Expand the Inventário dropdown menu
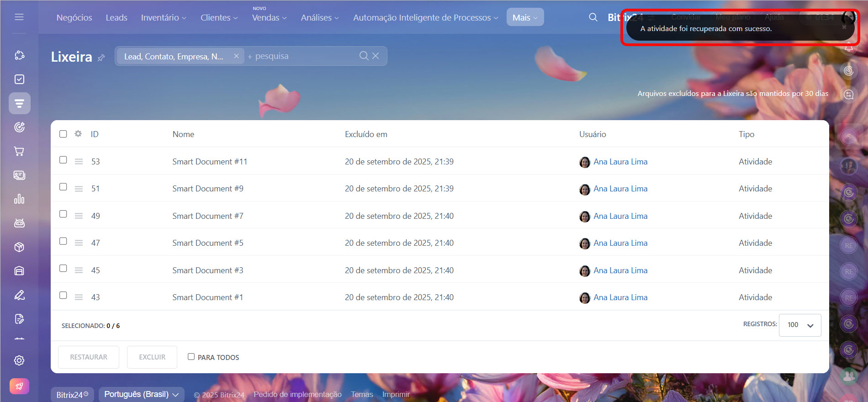Viewport: 868px width, 402px height. [x=163, y=18]
